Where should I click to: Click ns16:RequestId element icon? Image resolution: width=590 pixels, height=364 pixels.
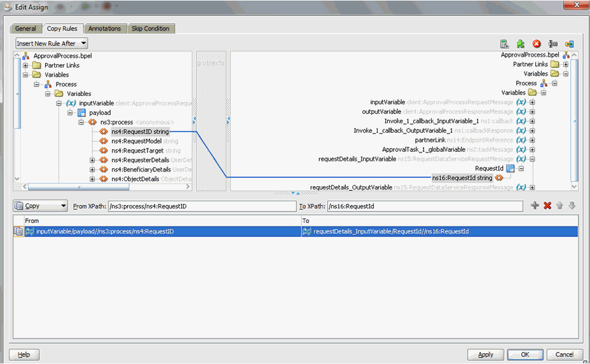tap(499, 178)
